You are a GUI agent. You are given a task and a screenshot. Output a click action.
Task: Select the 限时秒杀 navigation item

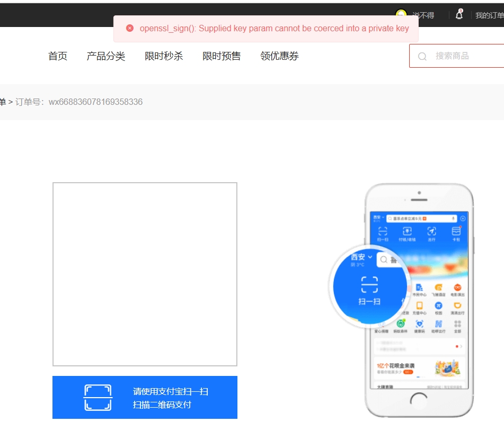(164, 56)
